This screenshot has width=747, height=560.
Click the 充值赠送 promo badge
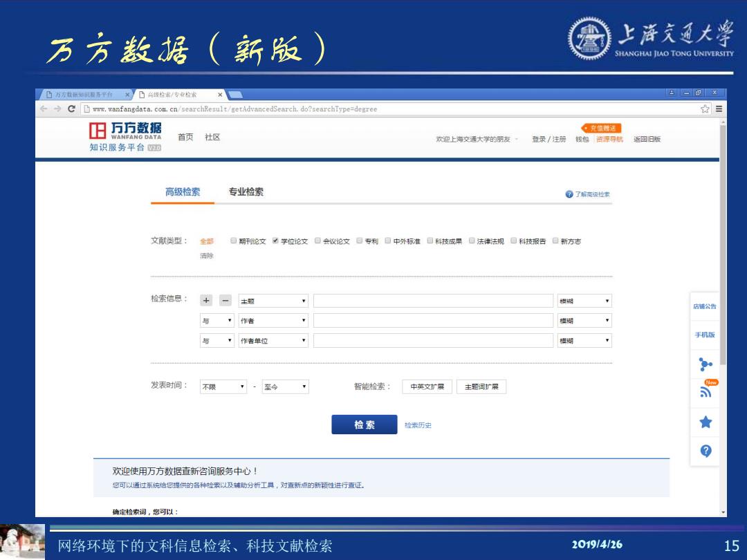pyautogui.click(x=601, y=128)
